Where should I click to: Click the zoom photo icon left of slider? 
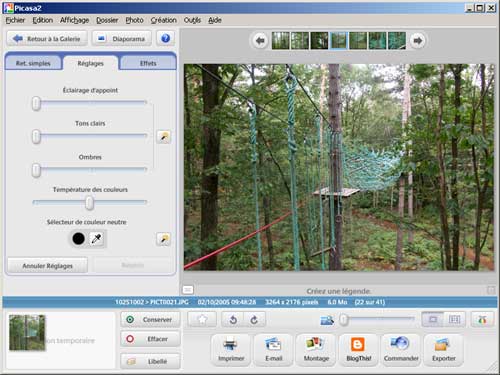tap(327, 320)
